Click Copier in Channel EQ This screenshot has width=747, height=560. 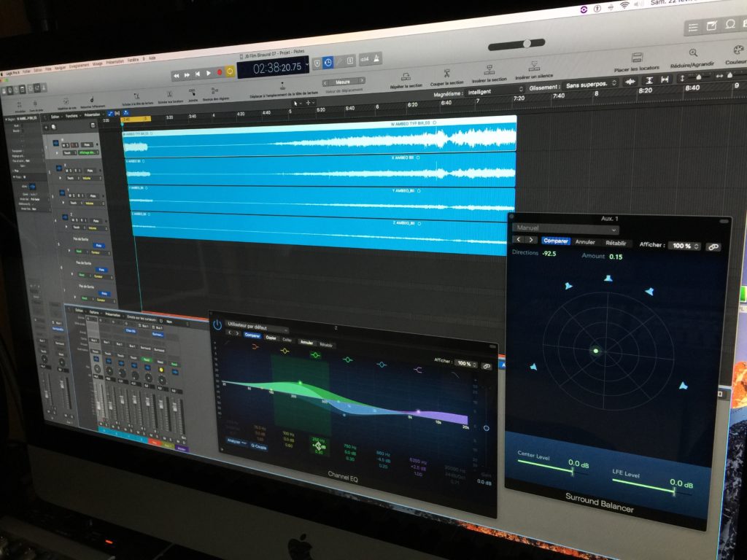coord(271,338)
